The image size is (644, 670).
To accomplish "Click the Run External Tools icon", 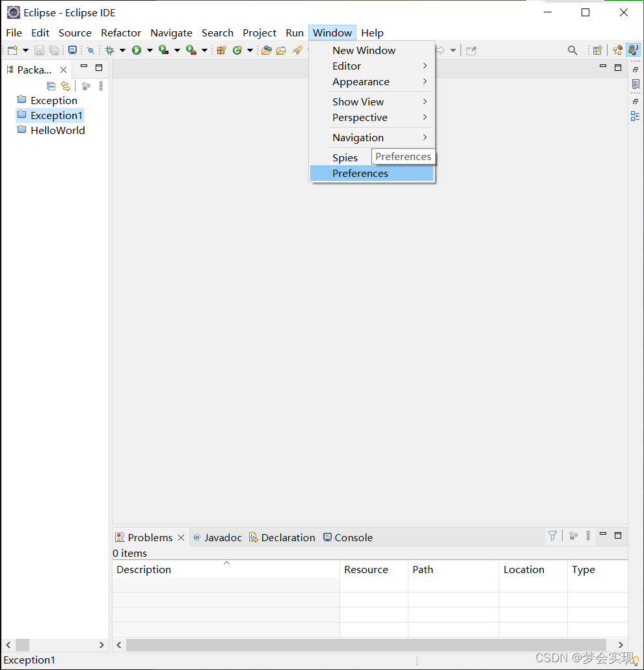I will (191, 51).
